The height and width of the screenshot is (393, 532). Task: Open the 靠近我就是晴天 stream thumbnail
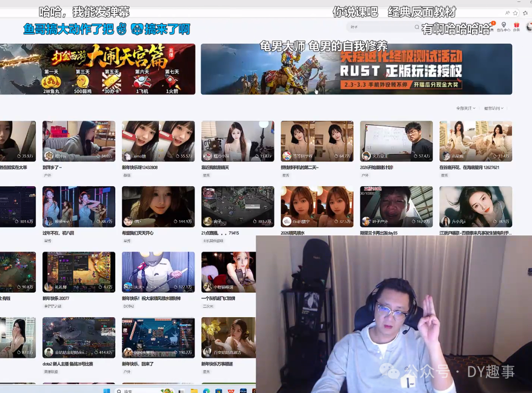point(238,141)
